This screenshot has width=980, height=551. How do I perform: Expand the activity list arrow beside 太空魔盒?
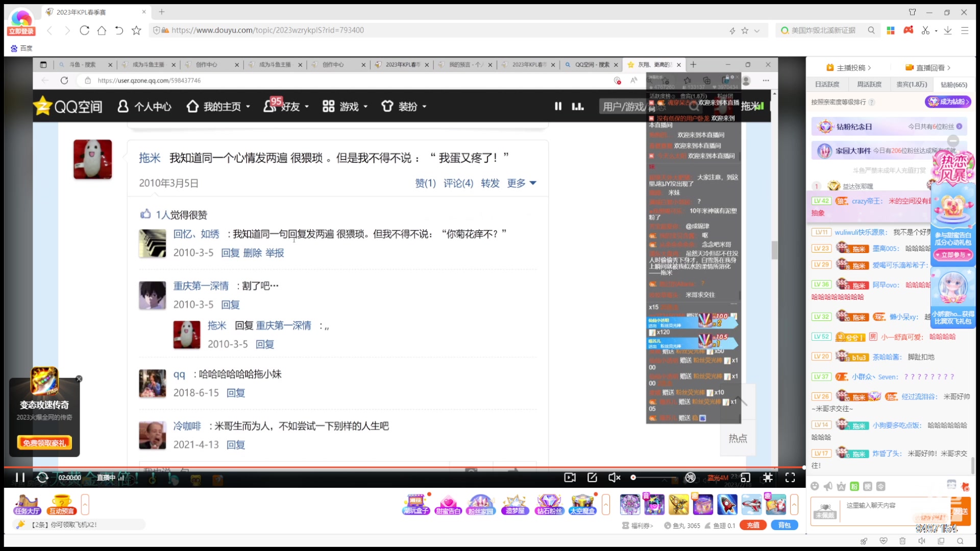point(606,505)
